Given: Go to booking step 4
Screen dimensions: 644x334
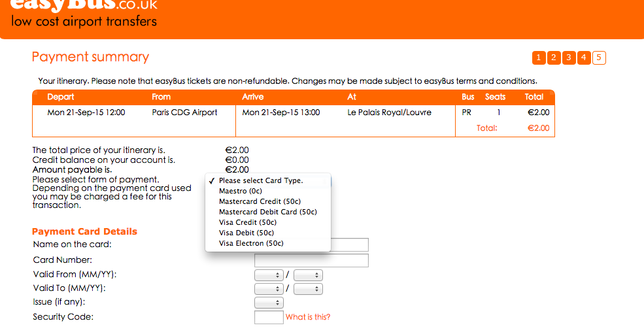Looking at the screenshot, I should (584, 58).
